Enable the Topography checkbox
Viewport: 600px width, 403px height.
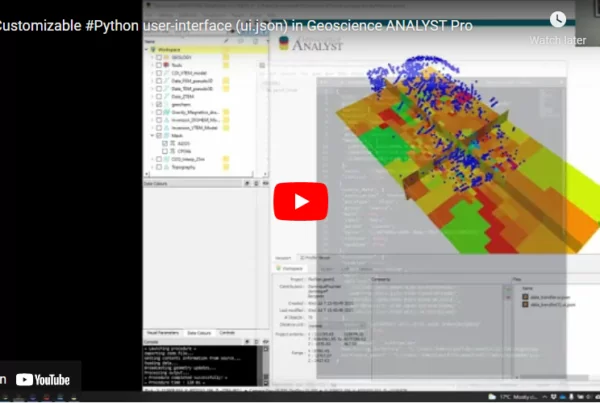tap(160, 167)
